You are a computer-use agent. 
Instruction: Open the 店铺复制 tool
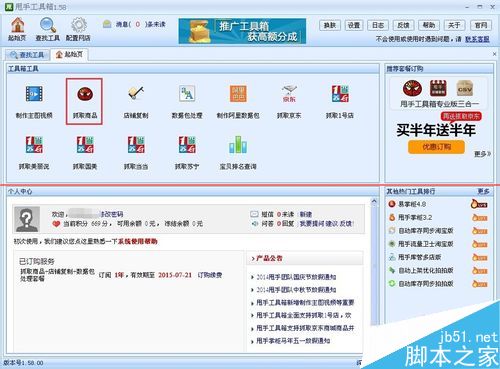click(136, 102)
